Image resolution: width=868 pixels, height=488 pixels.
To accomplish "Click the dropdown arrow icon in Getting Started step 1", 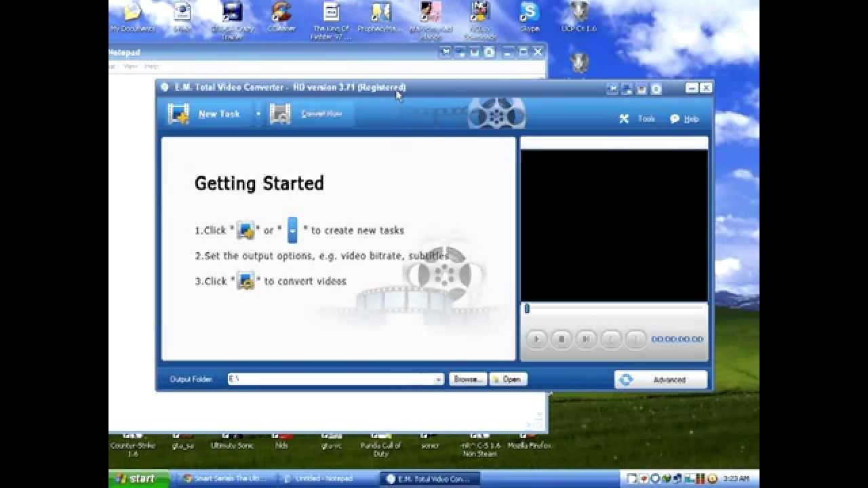I will click(x=292, y=230).
